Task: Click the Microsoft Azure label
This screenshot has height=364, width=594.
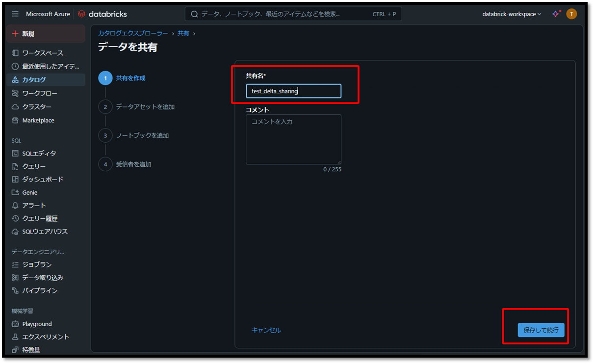Action: click(x=48, y=14)
